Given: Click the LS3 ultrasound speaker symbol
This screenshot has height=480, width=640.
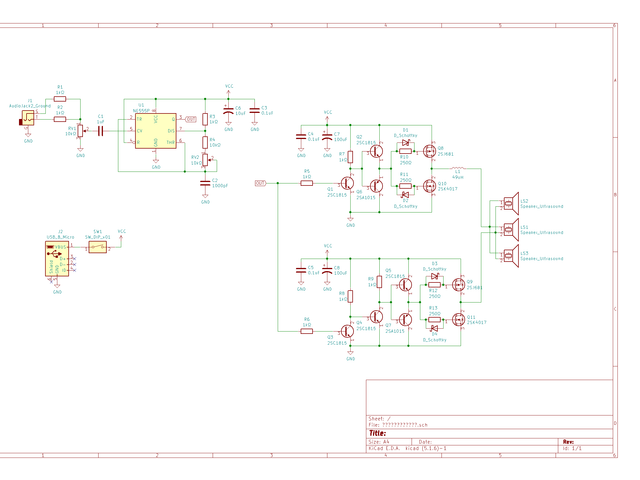Looking at the screenshot, I should [509, 254].
